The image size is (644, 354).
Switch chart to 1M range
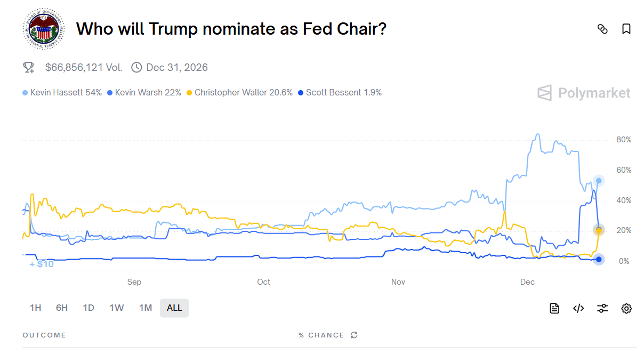146,308
